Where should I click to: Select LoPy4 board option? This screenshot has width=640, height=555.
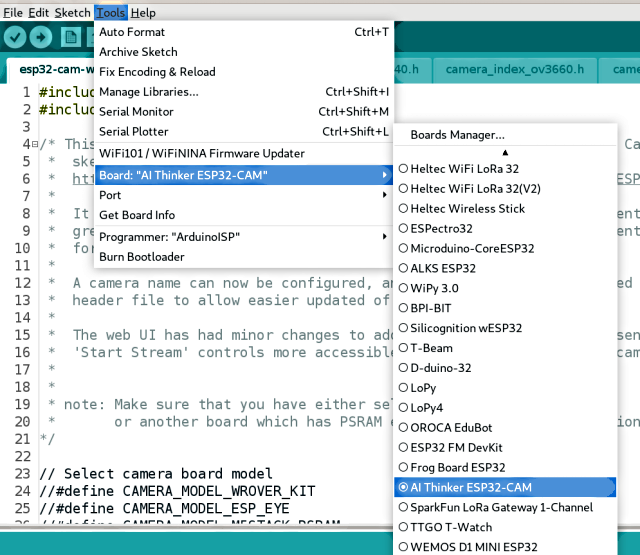(x=505, y=408)
